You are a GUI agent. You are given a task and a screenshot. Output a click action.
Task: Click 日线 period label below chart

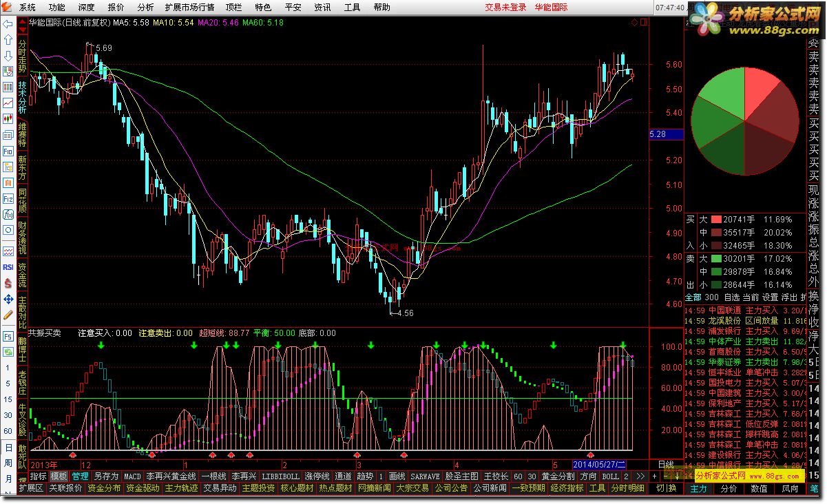(x=666, y=465)
